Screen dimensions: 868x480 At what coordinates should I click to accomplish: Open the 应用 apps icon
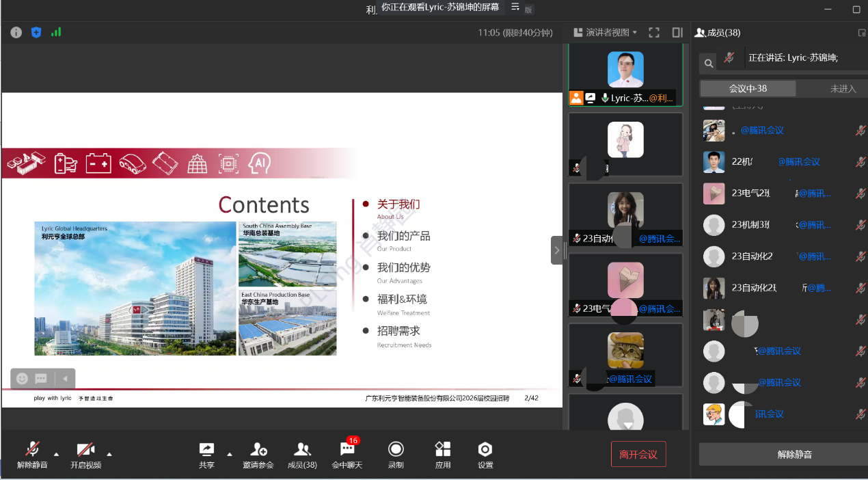(x=443, y=455)
